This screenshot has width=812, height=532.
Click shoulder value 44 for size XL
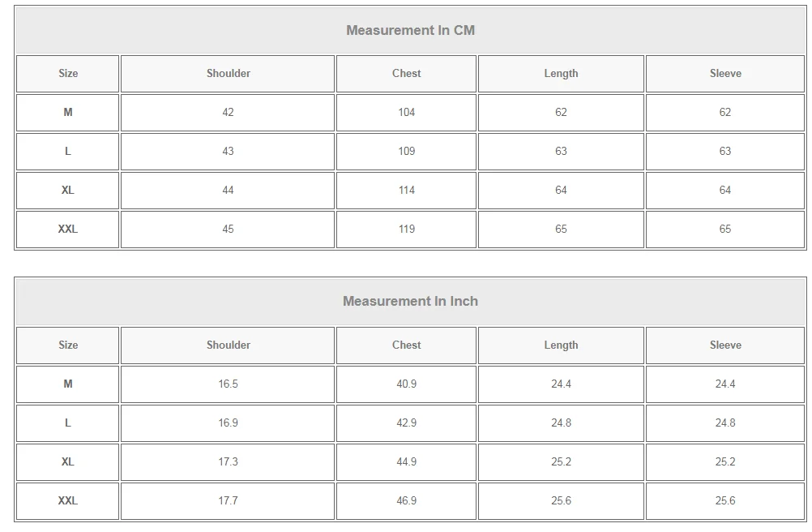(228, 190)
